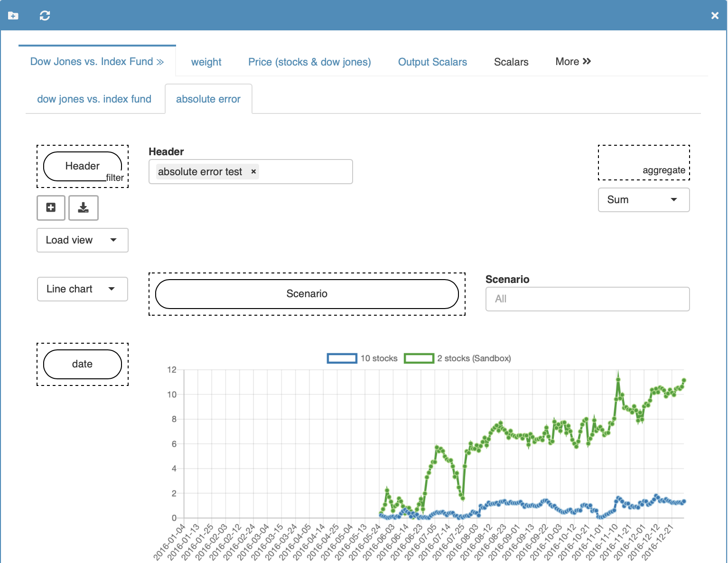728x563 pixels.
Task: Open the Sum aggregation dropdown
Action: [x=644, y=200]
